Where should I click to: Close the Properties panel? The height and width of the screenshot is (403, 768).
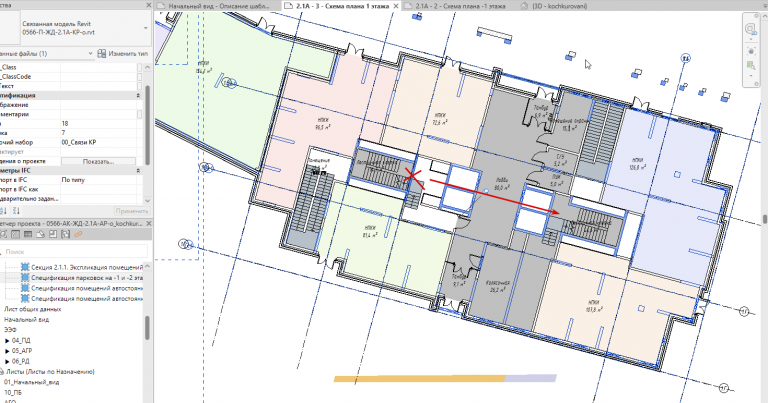pyautogui.click(x=148, y=5)
